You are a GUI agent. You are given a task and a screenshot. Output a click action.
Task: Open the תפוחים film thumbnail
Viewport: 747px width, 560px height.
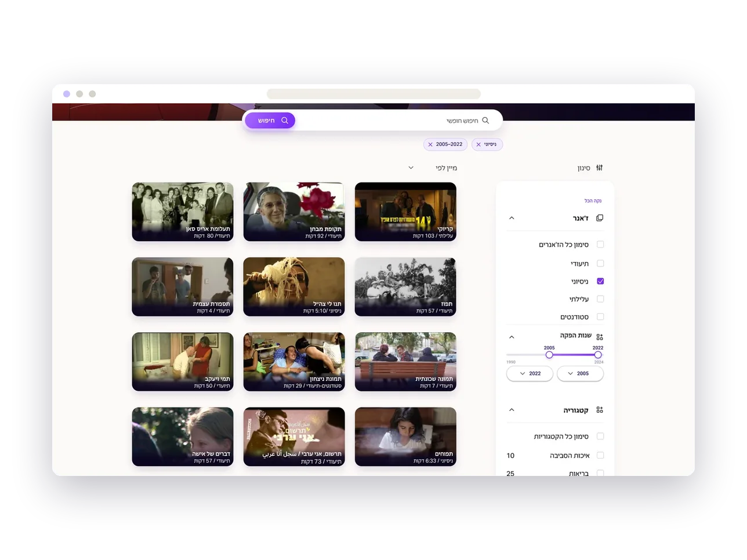(405, 437)
